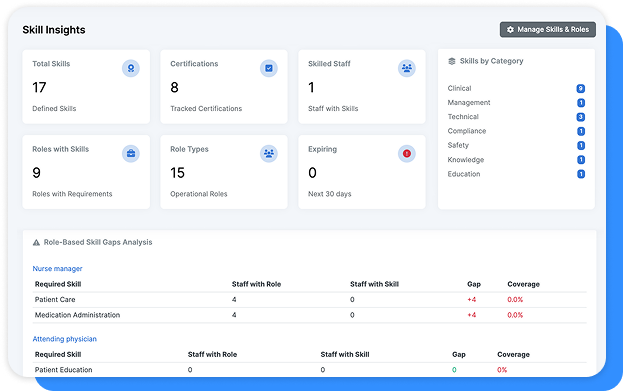The image size is (623, 392).
Task: Open the Attending physician role link
Action: coord(64,339)
